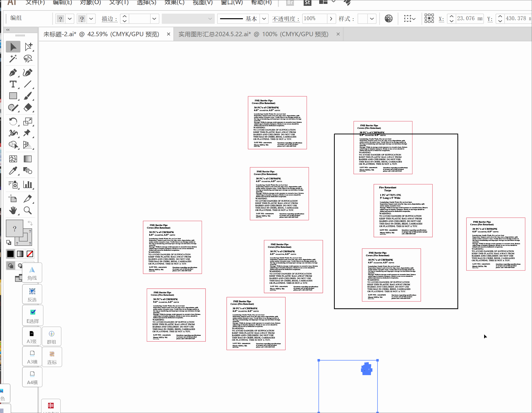Collapse the tools panel double arrow

click(8, 30)
